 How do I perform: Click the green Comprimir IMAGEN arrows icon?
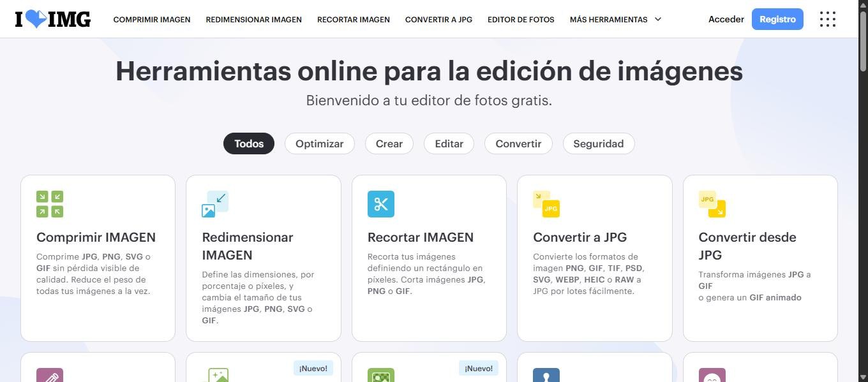point(50,204)
